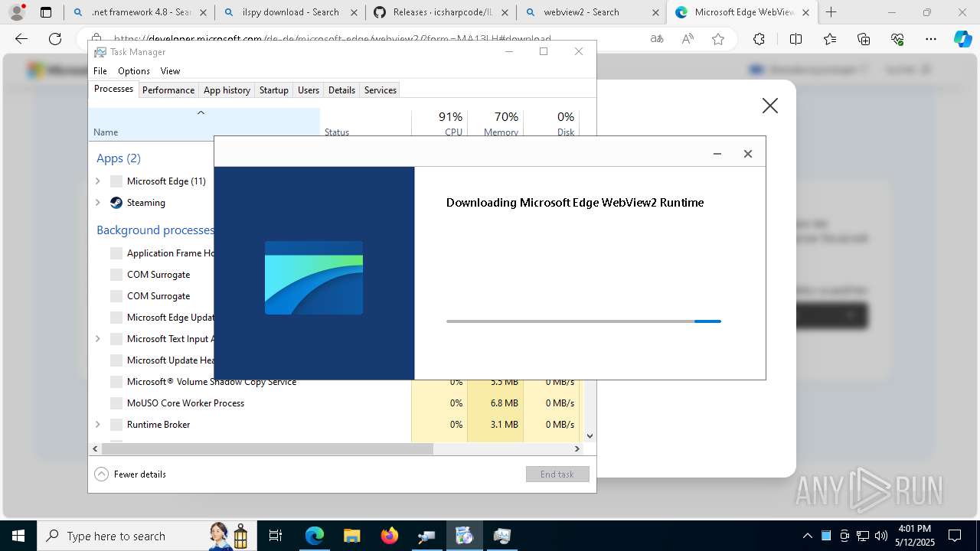
Task: Open the translate page icon in address bar
Action: (x=657, y=39)
